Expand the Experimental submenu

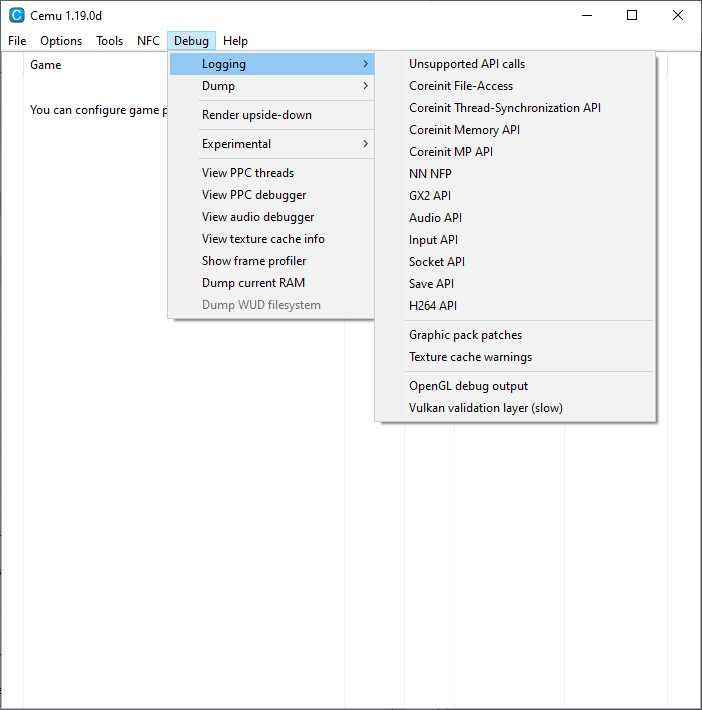[x=272, y=144]
